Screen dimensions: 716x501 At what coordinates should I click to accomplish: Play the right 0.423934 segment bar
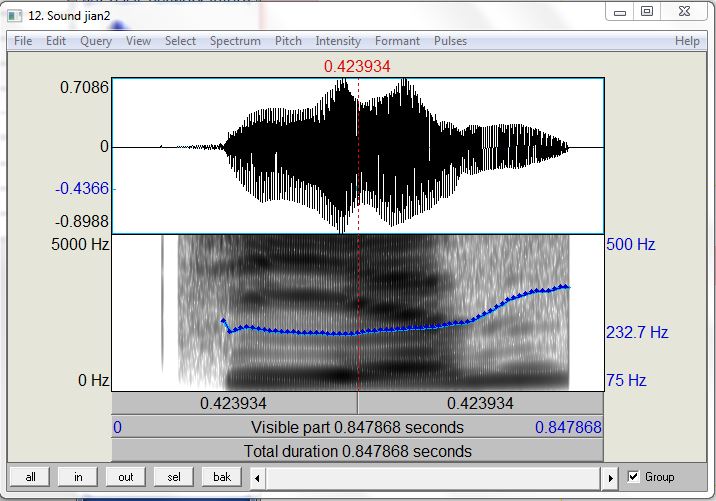tap(480, 404)
